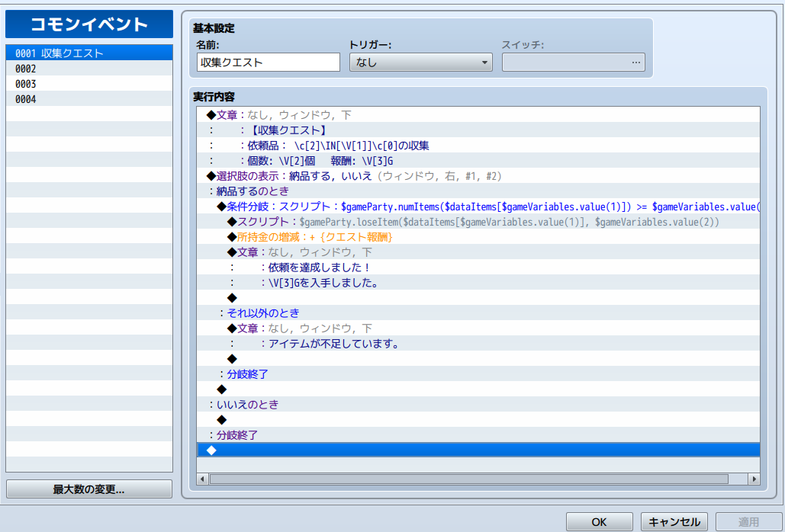Select common event 0002
This screenshot has height=532, width=785.
pos(89,69)
